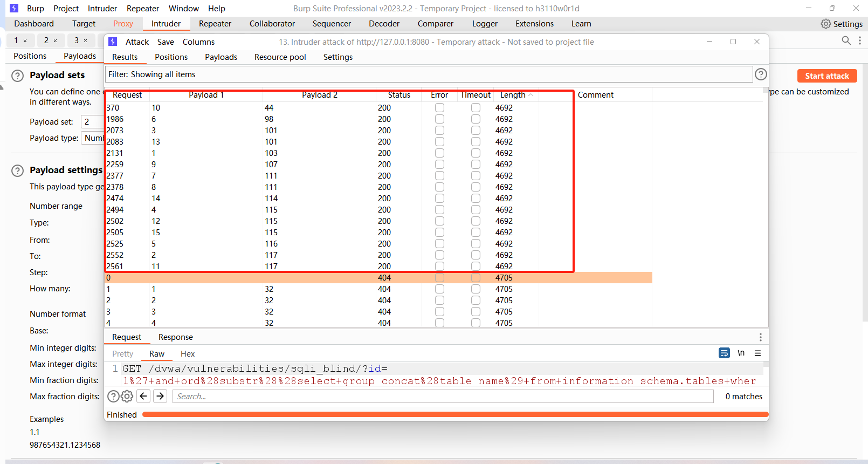Click the Finished attack progress bar
This screenshot has width=868, height=464.
(455, 414)
